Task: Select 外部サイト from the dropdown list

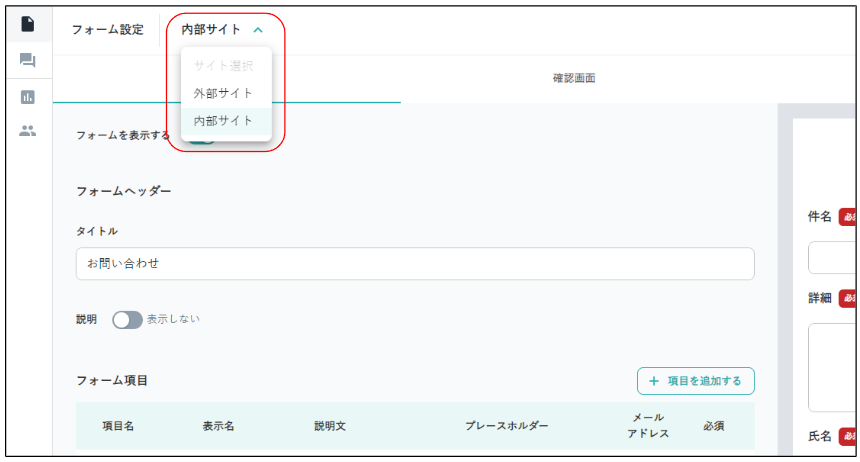Action: [223, 93]
